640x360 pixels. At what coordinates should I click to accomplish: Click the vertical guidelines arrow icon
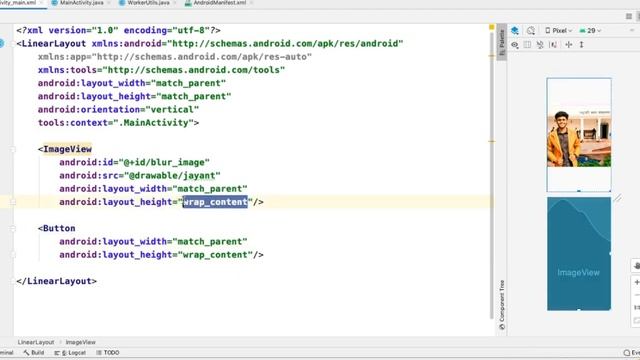tap(582, 44)
